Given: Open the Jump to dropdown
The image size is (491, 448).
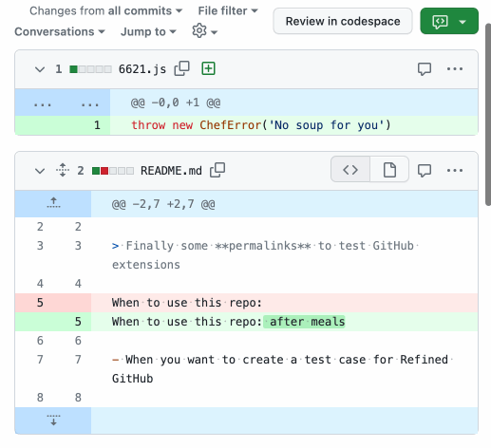Looking at the screenshot, I should (148, 31).
